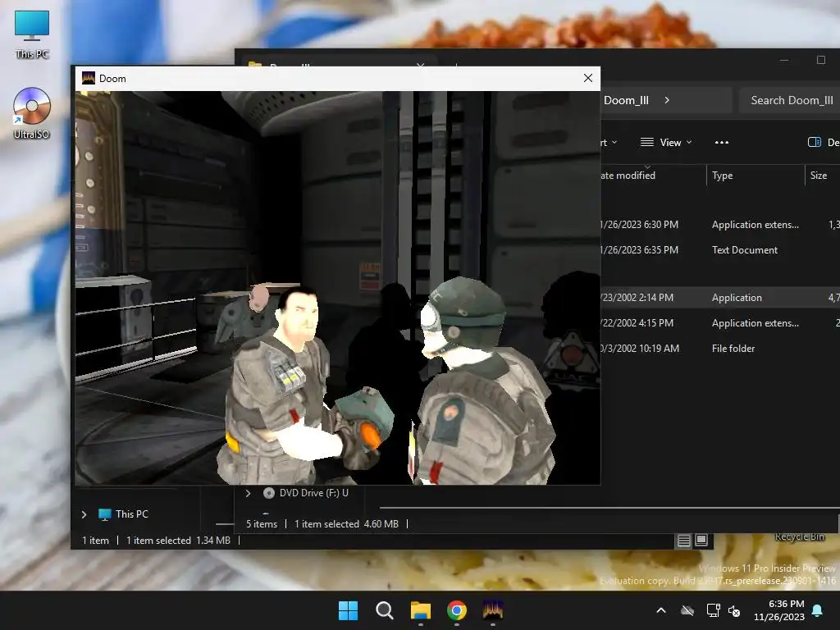This screenshot has width=840, height=630.
Task: Open the View dropdown in Explorer
Action: [666, 143]
